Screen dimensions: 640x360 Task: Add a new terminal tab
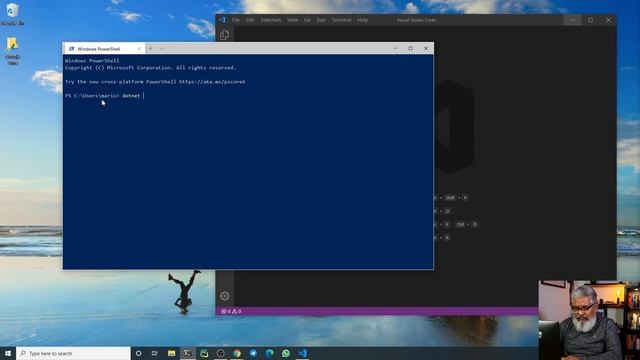click(x=151, y=49)
